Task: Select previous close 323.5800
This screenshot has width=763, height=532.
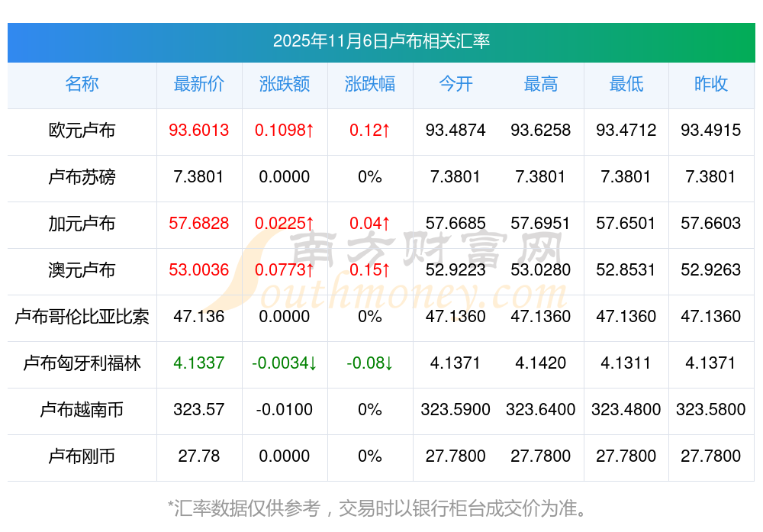Action: pyautogui.click(x=711, y=409)
